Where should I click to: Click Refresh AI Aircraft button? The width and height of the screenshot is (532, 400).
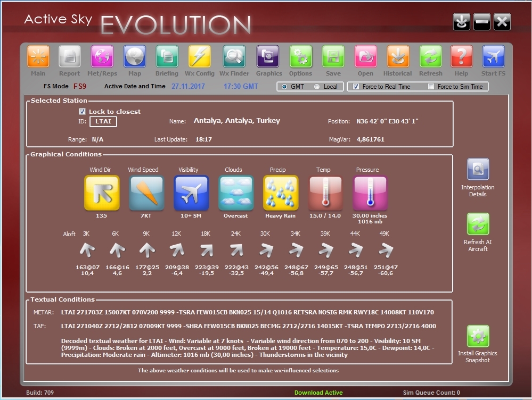click(x=478, y=224)
